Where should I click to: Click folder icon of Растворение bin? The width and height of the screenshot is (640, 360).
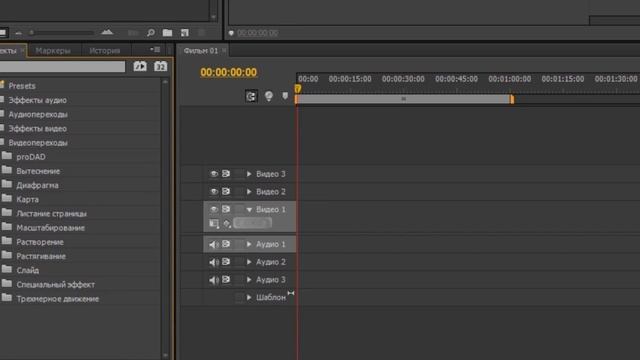[7, 241]
